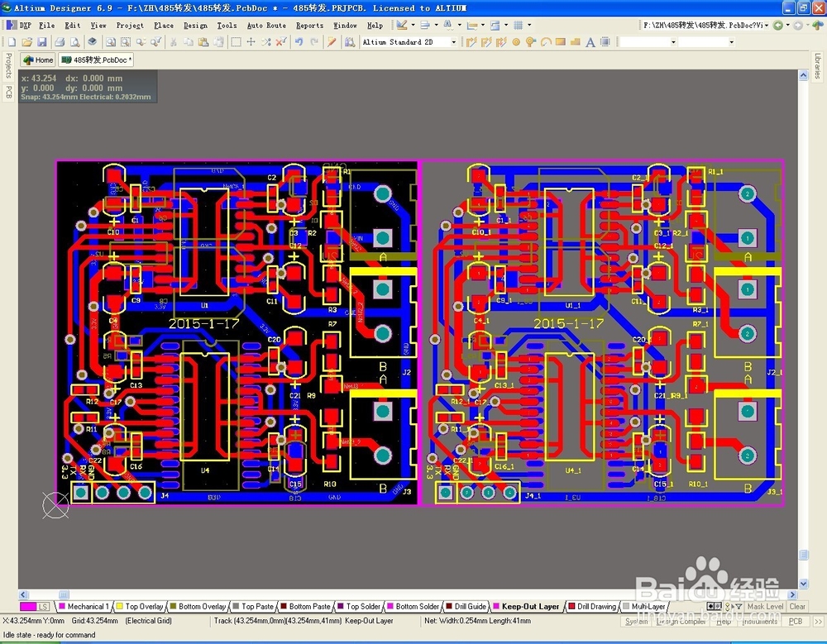Screen dimensions: 827x644
Task: Select the Place Pad tool icon
Action: click(x=516, y=41)
